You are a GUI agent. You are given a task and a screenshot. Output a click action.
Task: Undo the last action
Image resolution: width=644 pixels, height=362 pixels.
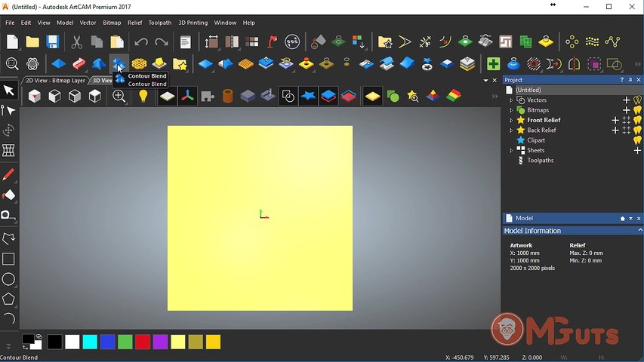(141, 42)
